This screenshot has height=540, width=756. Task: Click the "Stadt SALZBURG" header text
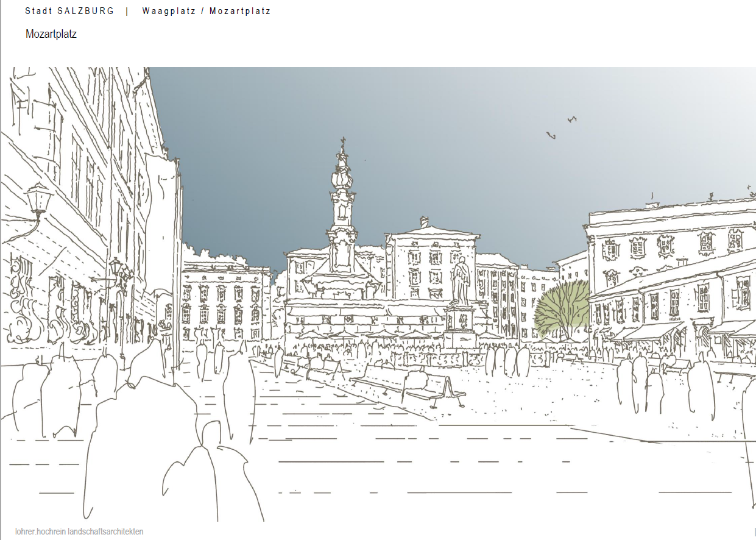tap(69, 11)
